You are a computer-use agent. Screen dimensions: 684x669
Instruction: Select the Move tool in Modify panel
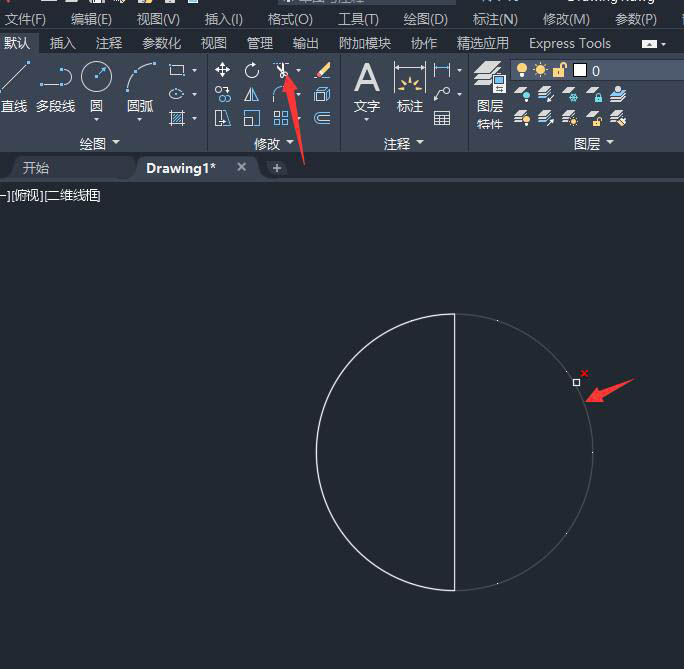[222, 70]
